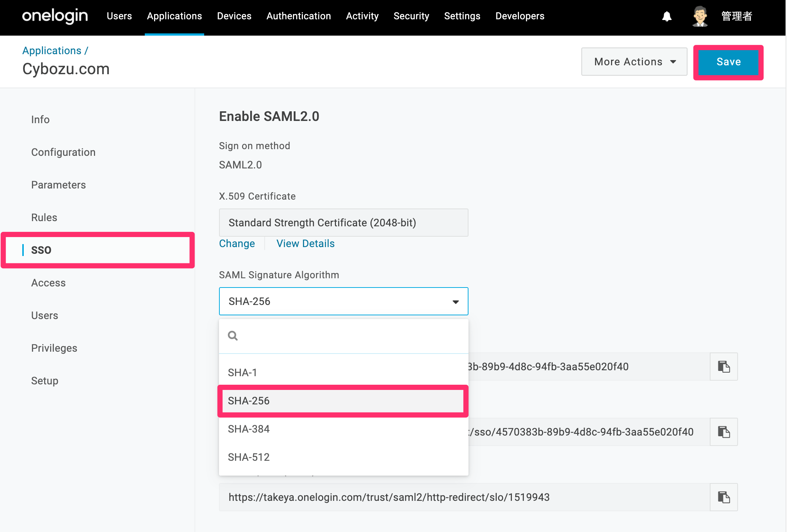Click the 管理者 account name
The height and width of the screenshot is (532, 787).
[x=737, y=16]
